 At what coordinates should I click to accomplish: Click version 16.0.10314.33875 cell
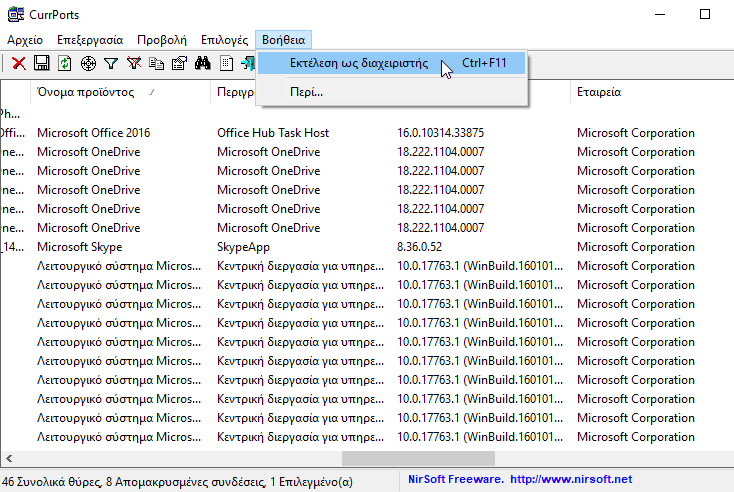click(x=440, y=133)
